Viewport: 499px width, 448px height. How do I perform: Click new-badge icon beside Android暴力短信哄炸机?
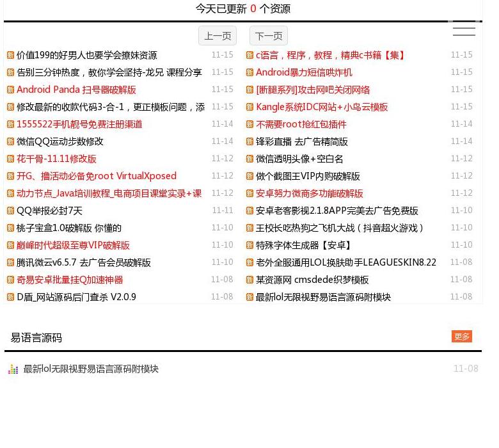click(249, 72)
